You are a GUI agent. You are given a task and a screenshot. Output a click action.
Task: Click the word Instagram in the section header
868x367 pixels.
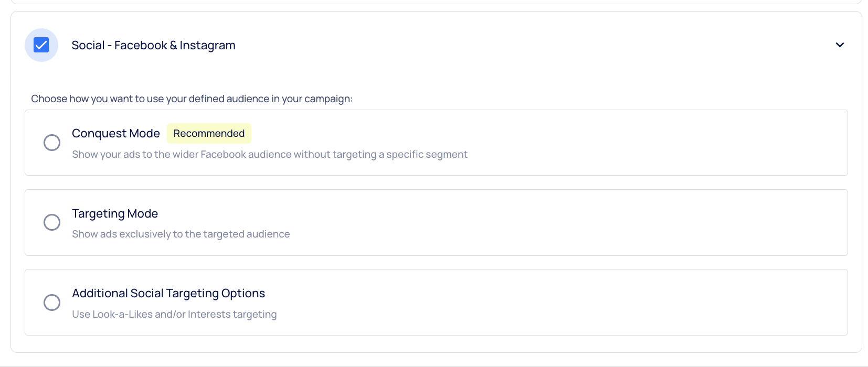coord(207,46)
